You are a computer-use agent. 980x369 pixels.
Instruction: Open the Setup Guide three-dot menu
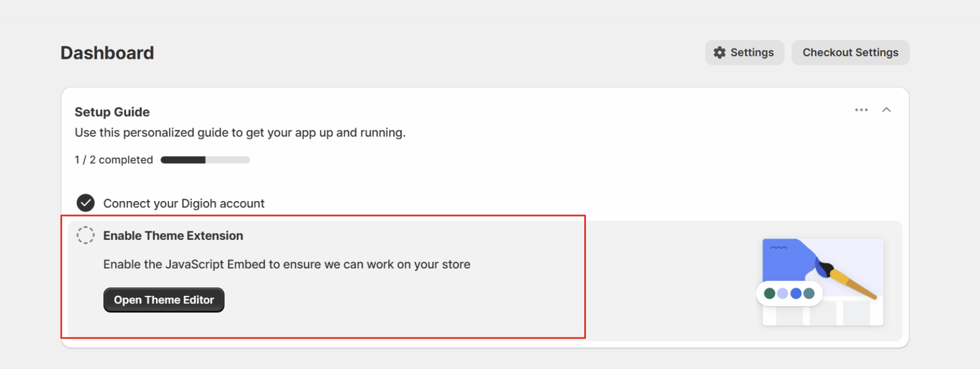pos(861,110)
